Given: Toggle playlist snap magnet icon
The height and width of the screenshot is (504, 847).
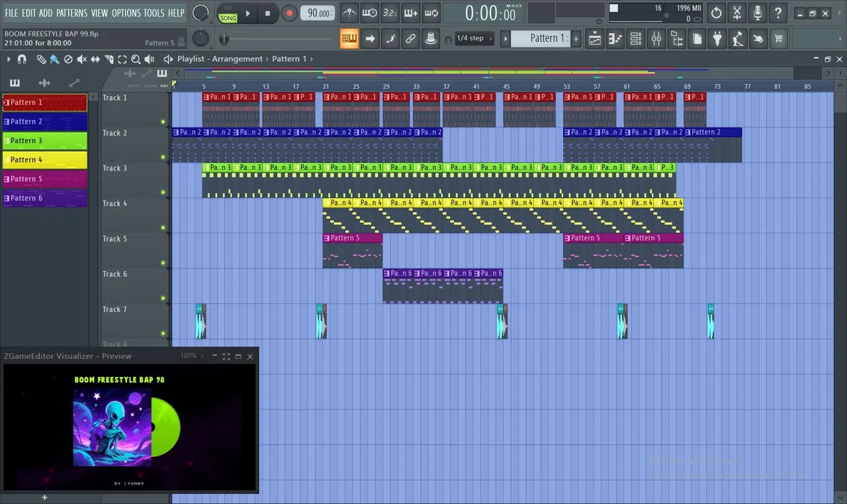Looking at the screenshot, I should [22, 59].
